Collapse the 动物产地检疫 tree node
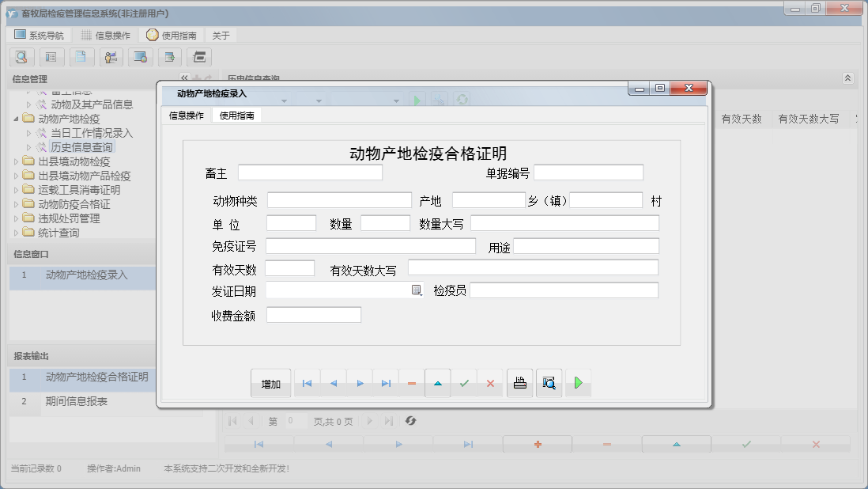Viewport: 868px width, 489px height. (x=17, y=119)
